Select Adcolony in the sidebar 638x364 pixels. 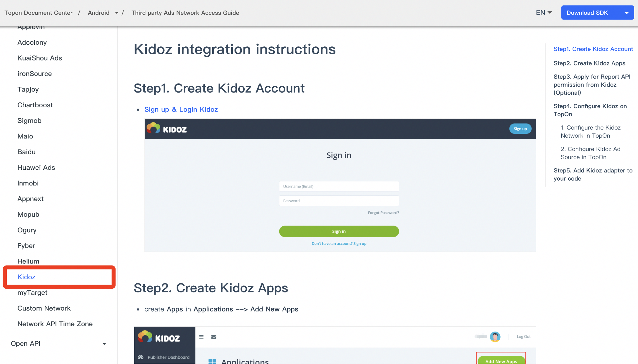click(x=32, y=42)
